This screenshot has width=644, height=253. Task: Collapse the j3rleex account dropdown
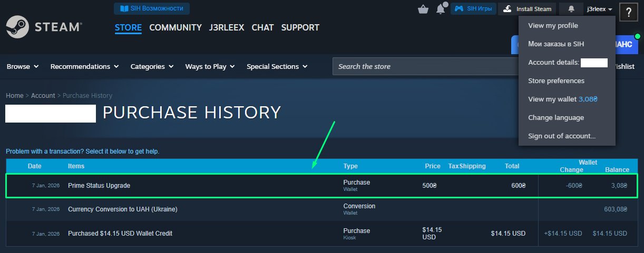(x=599, y=9)
